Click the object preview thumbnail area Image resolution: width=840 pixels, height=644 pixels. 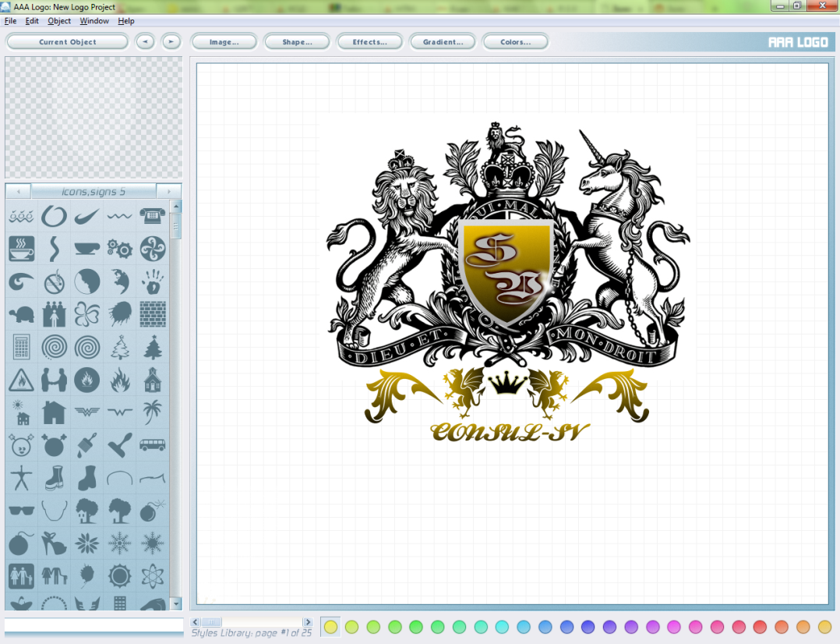pos(94,118)
